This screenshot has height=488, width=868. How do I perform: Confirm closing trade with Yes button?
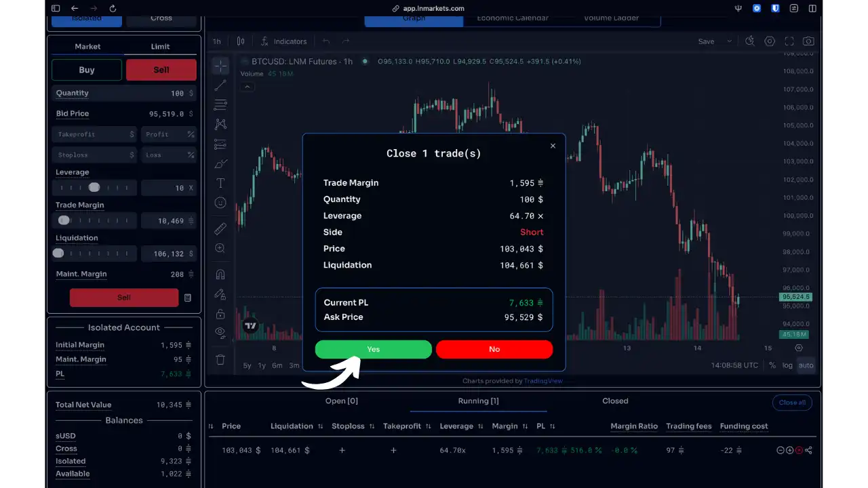click(x=373, y=349)
